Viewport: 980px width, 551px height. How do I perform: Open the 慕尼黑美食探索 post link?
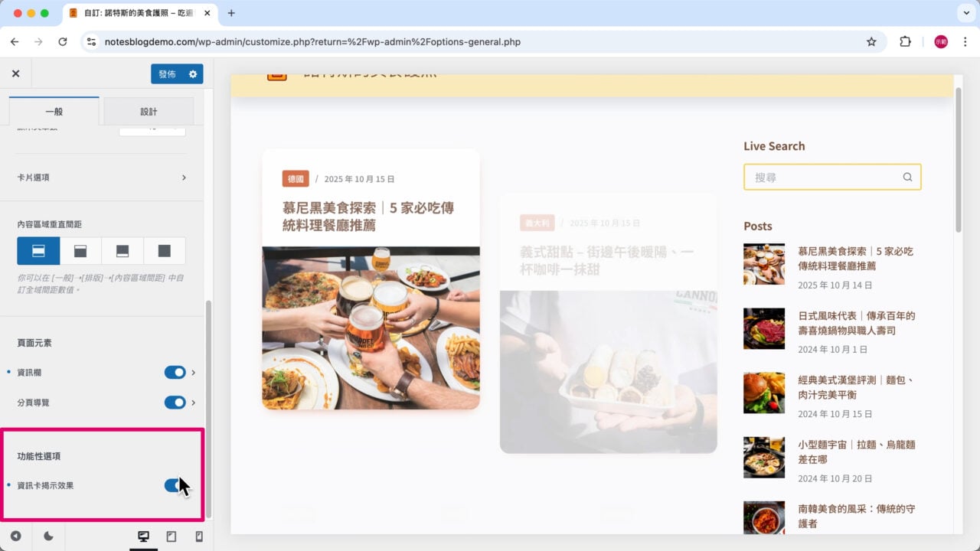(857, 258)
